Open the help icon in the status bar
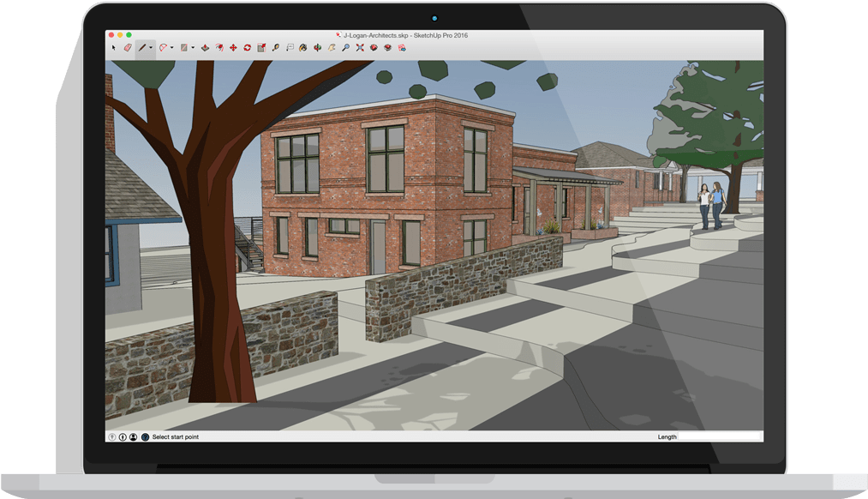868x499 pixels. point(145,436)
